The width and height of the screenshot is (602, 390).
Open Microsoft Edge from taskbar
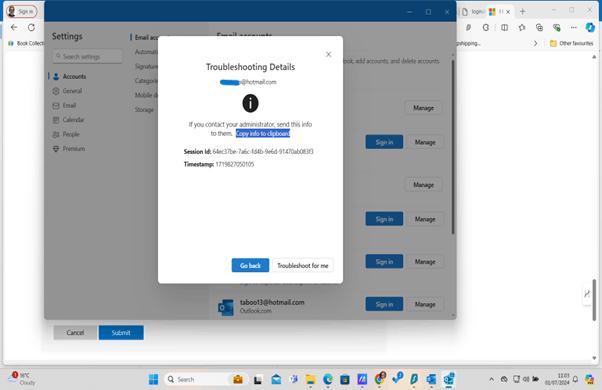[327, 379]
